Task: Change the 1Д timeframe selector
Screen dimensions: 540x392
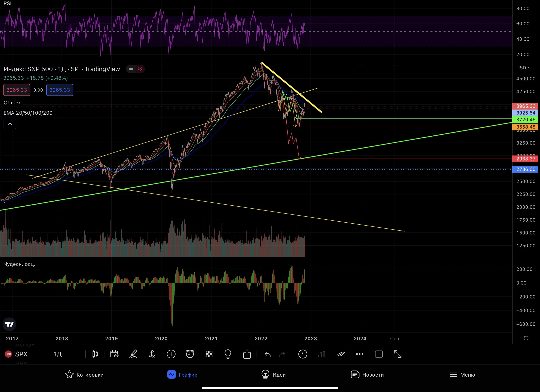Action: 58,354
